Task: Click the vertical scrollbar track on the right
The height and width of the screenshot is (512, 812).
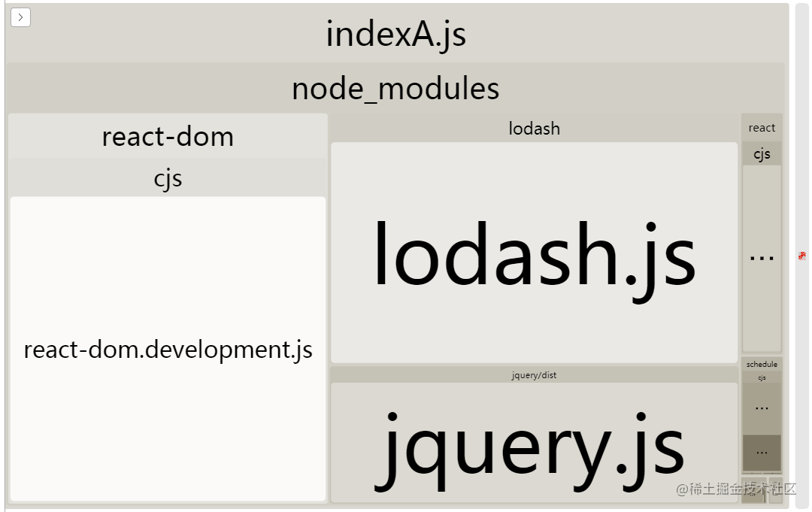Action: [802, 256]
